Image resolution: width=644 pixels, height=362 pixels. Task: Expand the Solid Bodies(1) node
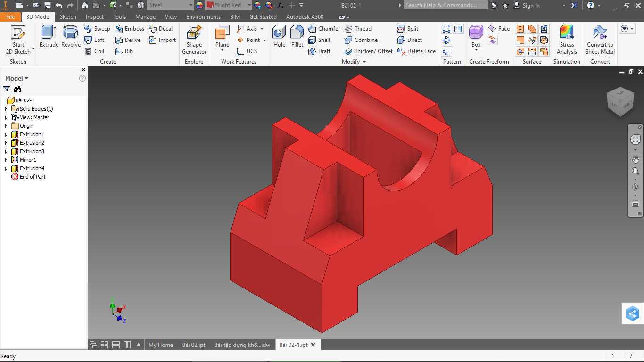click(x=6, y=109)
